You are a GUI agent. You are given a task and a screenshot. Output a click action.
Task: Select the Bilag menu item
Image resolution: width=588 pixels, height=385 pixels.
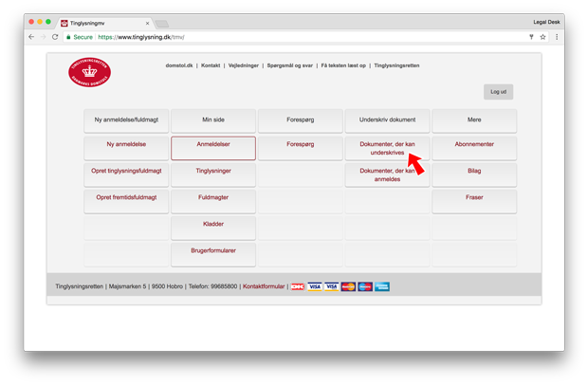pos(474,174)
